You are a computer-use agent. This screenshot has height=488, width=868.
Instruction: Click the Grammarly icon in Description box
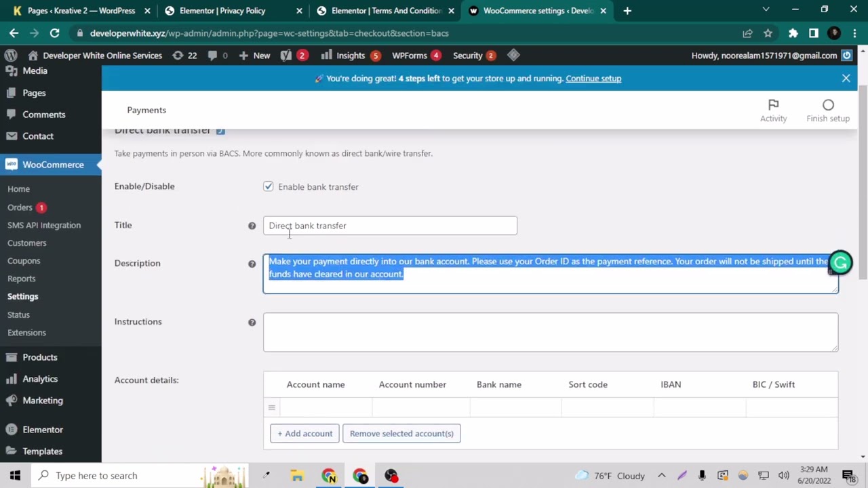pos(840,263)
